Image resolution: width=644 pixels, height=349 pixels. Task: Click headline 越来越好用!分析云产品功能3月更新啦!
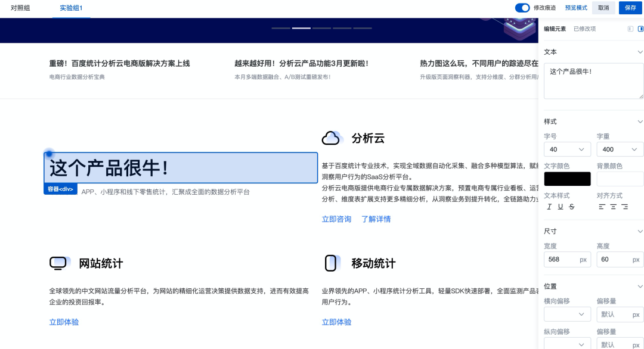coord(301,63)
